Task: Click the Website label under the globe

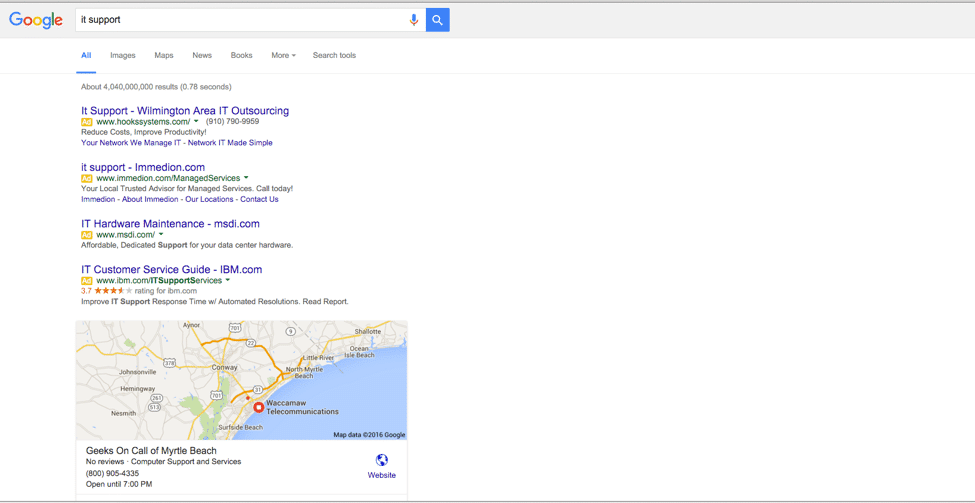Action: click(382, 475)
